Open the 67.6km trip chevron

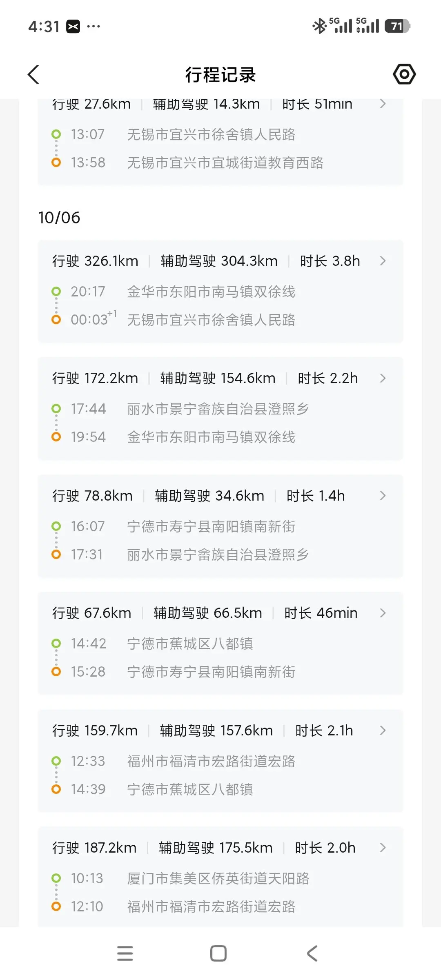tap(383, 613)
